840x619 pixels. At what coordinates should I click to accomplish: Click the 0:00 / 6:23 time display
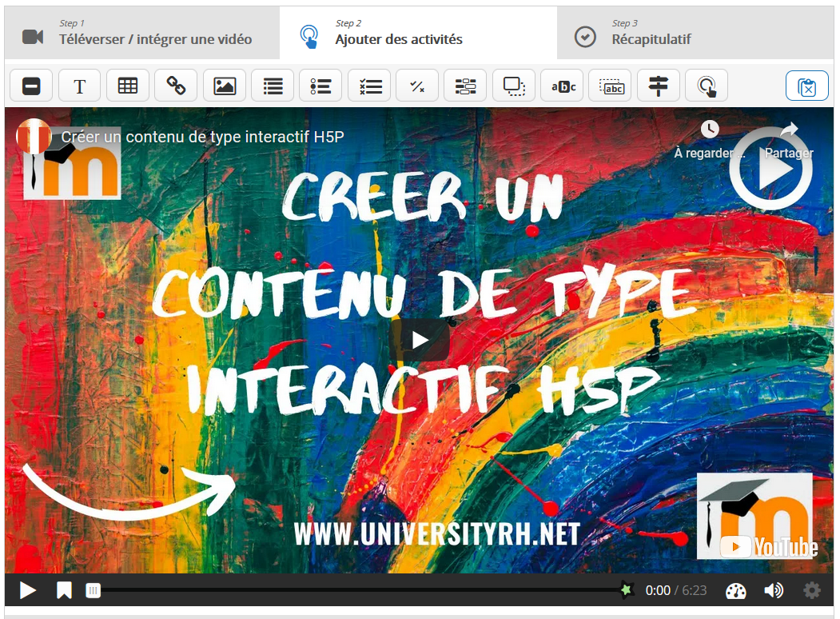point(676,590)
